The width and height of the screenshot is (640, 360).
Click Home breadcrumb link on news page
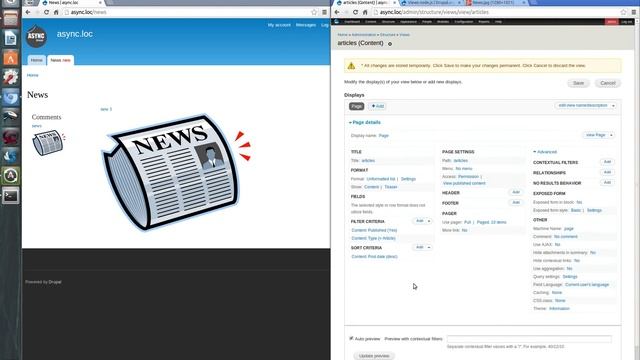click(33, 75)
